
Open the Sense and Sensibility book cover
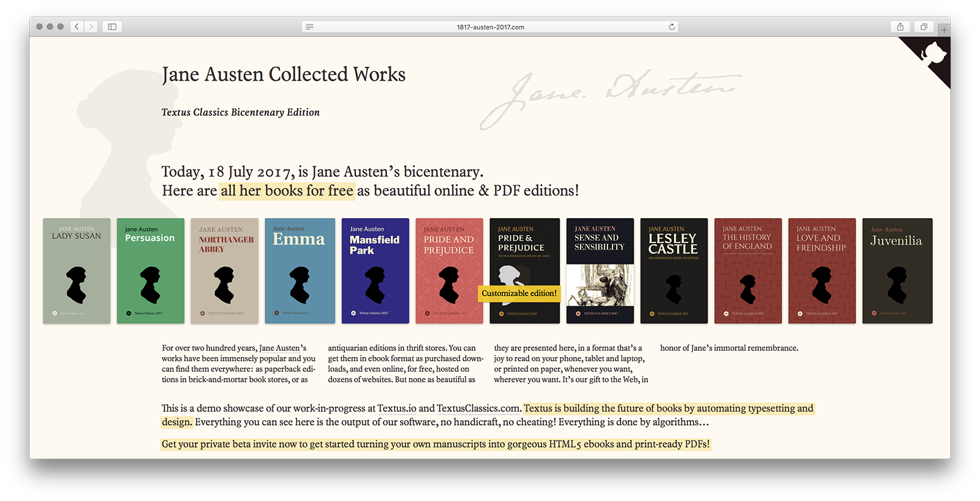coord(600,271)
